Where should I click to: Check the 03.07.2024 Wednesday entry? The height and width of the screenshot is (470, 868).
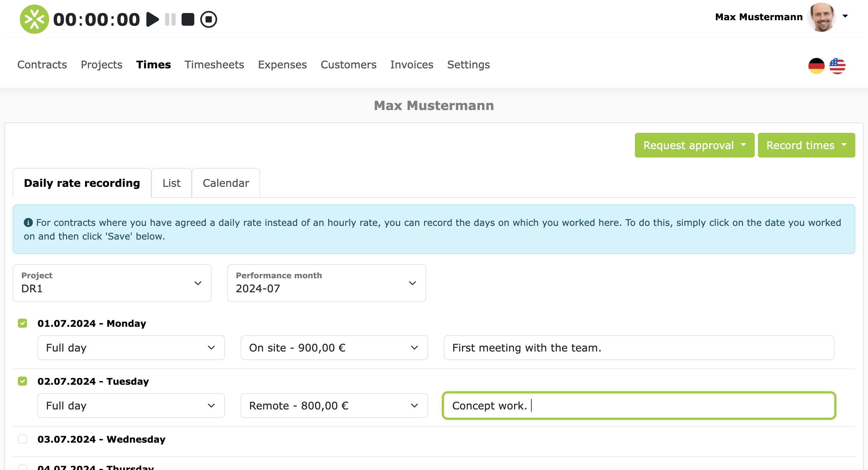(x=22, y=439)
